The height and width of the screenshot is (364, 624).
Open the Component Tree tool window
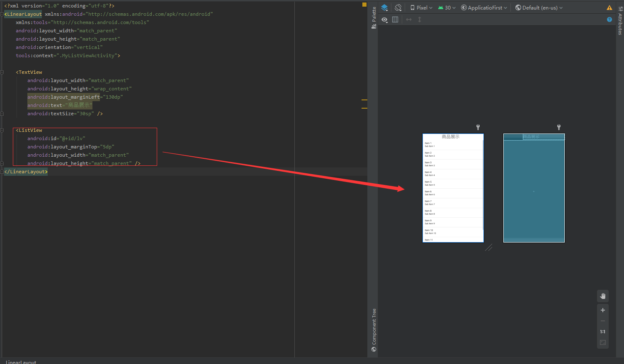(374, 330)
